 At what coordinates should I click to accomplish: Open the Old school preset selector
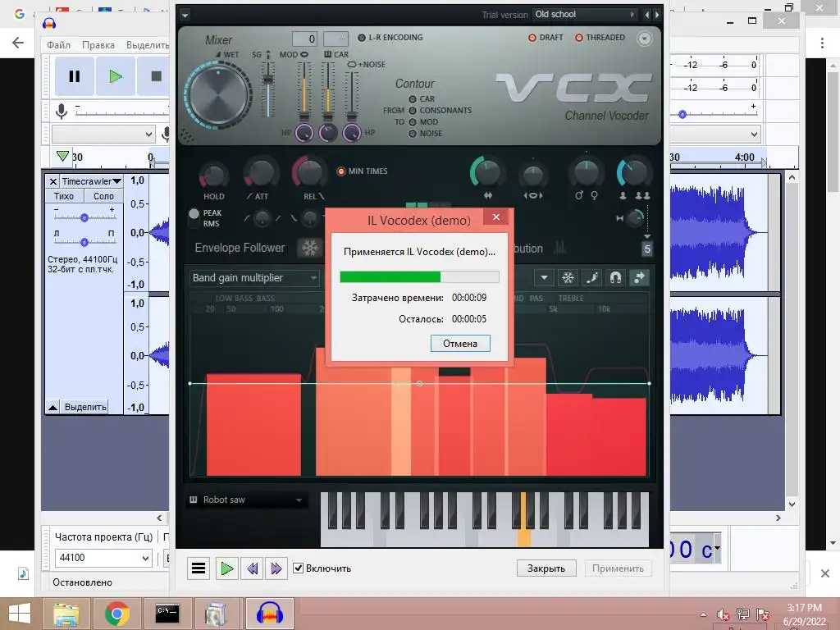coord(584,15)
